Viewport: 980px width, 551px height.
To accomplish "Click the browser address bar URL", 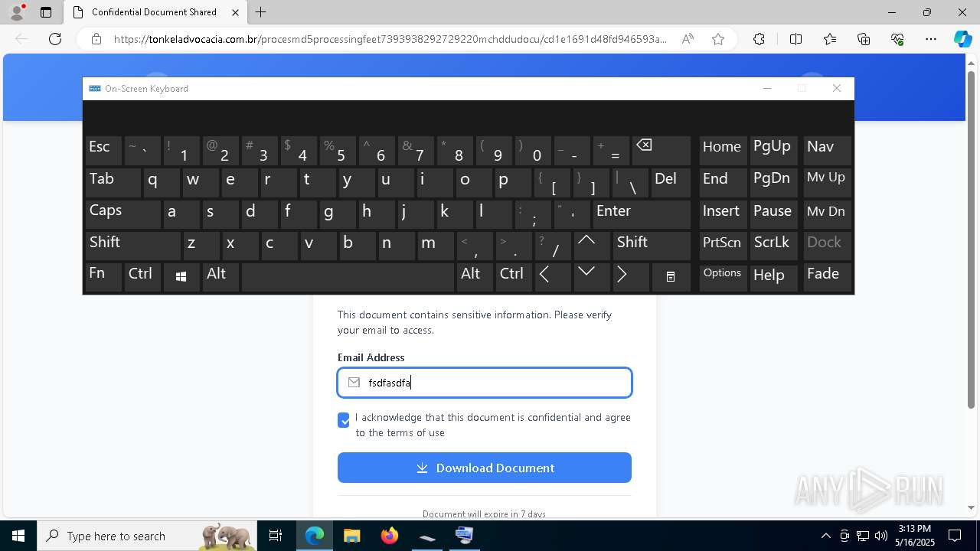I will (390, 39).
